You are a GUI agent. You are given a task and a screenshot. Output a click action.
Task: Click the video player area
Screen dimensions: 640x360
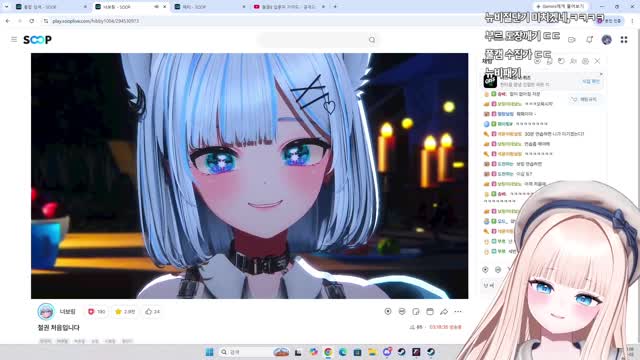pyautogui.click(x=249, y=176)
